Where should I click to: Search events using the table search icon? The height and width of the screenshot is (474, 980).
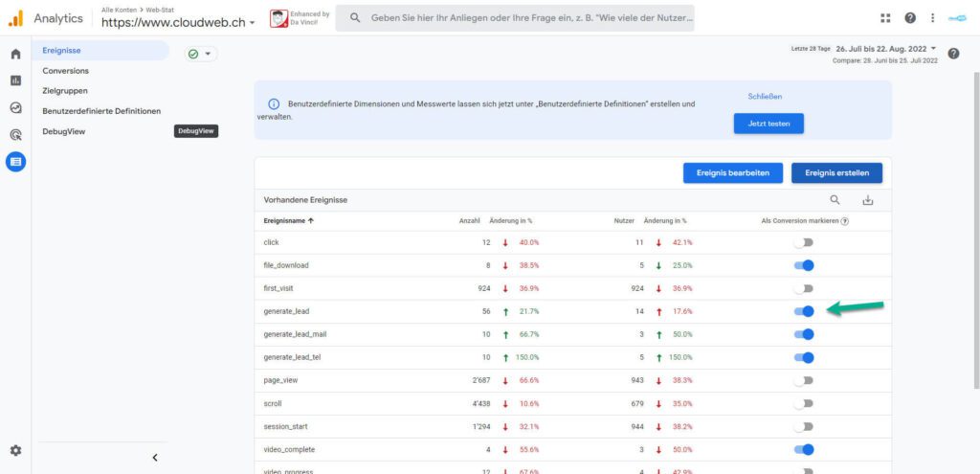pos(835,200)
